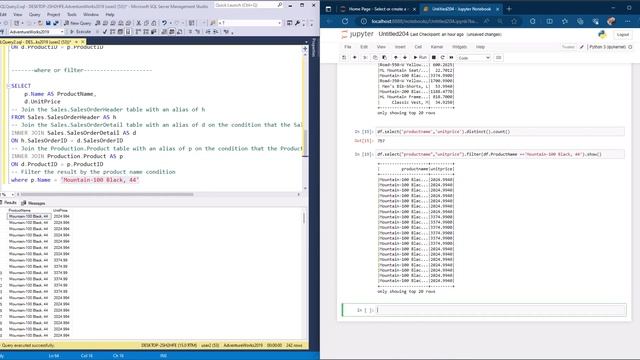Click Execute in the SSMS toolbar

coord(80,32)
